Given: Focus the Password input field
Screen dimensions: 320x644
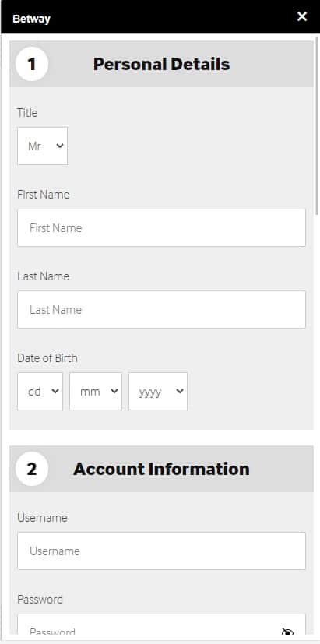Looking at the screenshot, I should coord(161,627).
